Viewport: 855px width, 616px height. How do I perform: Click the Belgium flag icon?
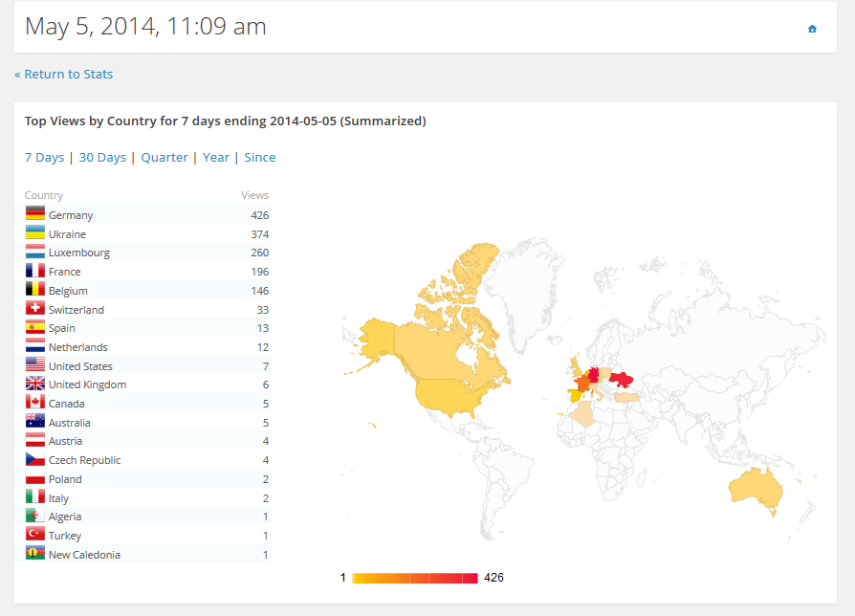[35, 290]
